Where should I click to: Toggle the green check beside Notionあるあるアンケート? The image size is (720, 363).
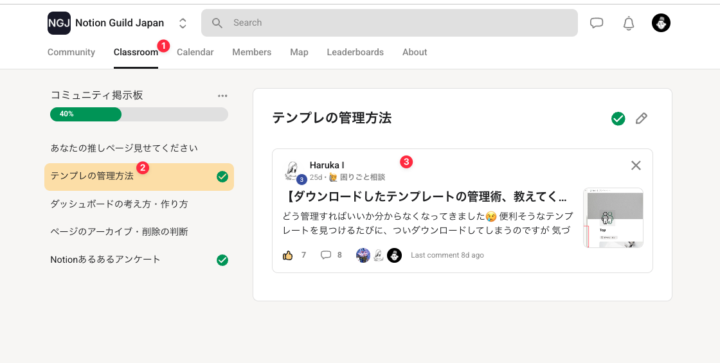pos(222,260)
